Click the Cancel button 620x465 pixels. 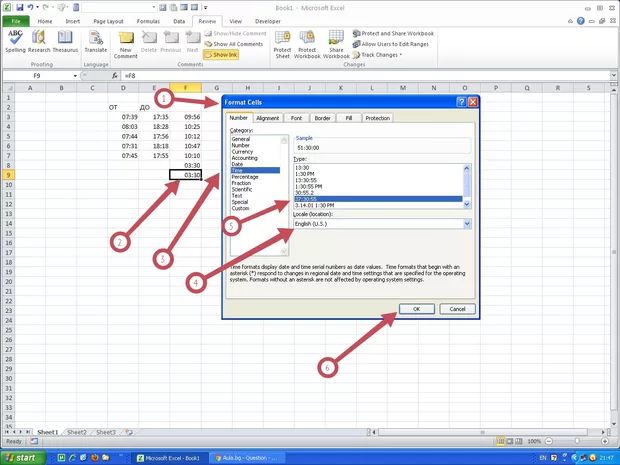click(456, 309)
